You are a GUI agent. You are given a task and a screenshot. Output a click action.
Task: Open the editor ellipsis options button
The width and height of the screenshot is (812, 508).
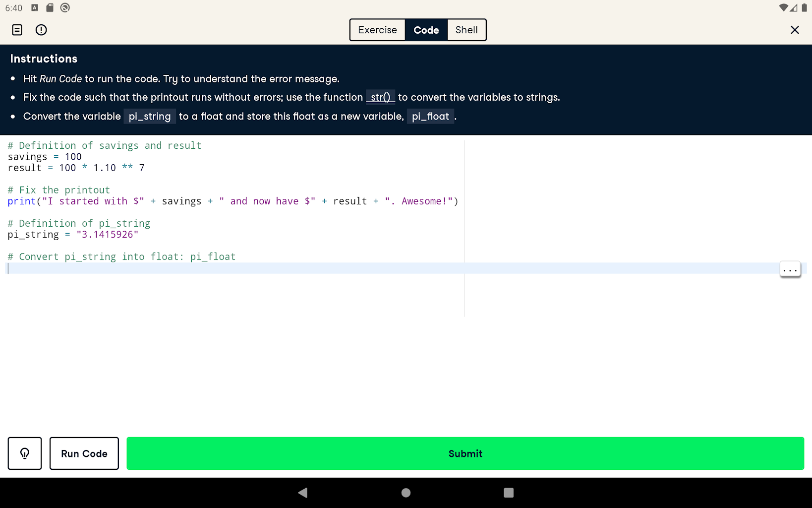tap(790, 269)
